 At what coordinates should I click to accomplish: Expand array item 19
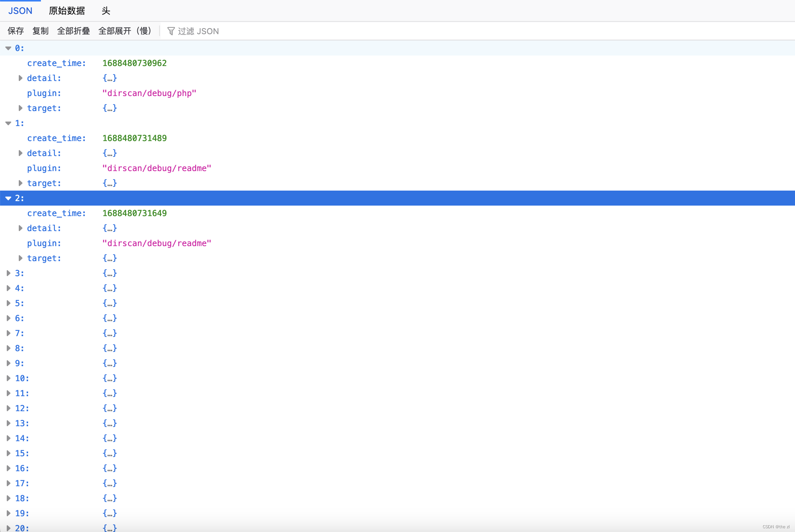tap(8, 513)
